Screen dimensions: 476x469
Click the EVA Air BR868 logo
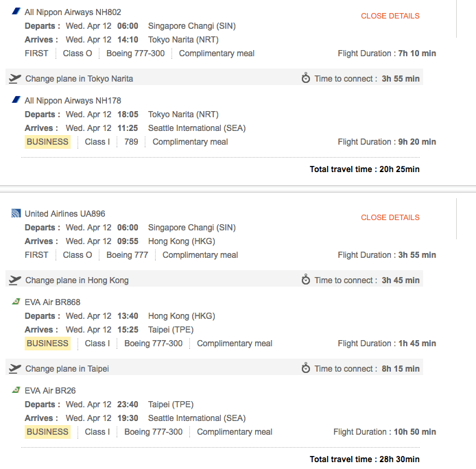coord(16,302)
